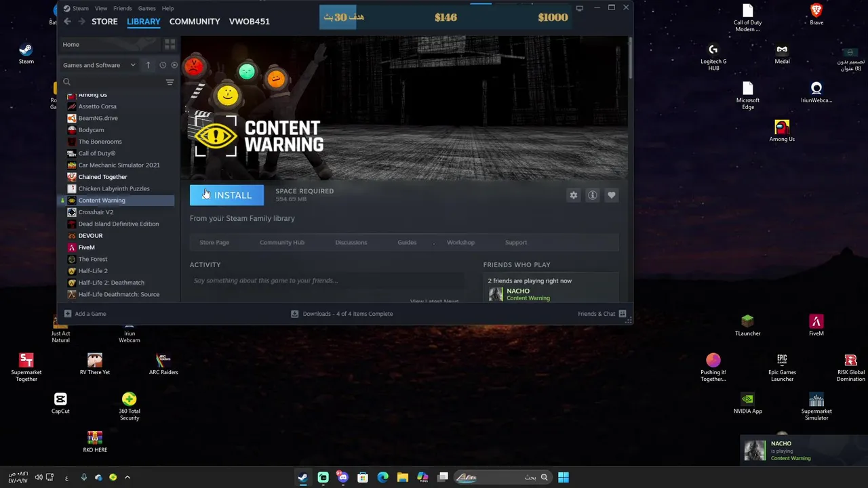Click the activity say-something input field
This screenshot has width=868, height=488.
tap(327, 281)
